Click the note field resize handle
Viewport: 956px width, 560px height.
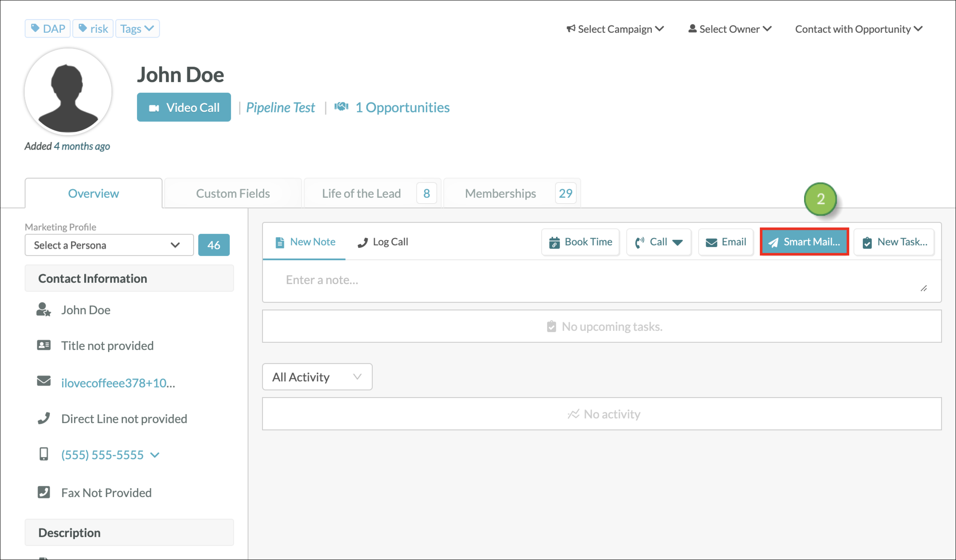click(x=924, y=289)
